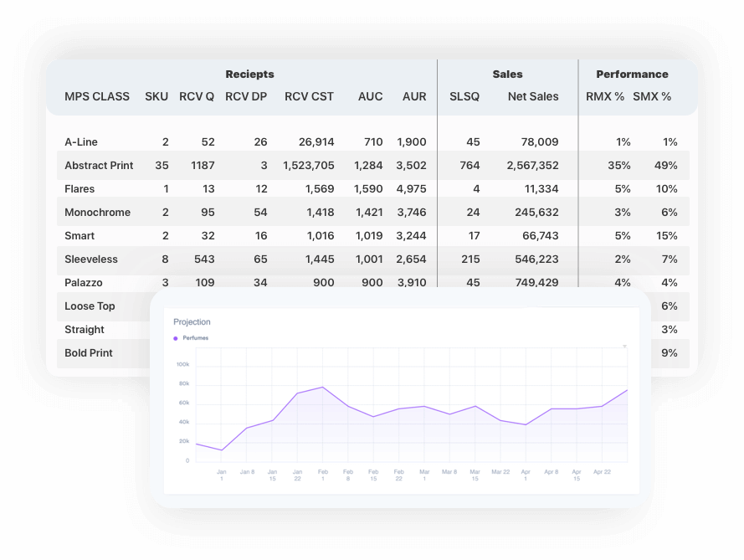Sort by RCV CST column header
The width and height of the screenshot is (744, 560).
coord(309,96)
